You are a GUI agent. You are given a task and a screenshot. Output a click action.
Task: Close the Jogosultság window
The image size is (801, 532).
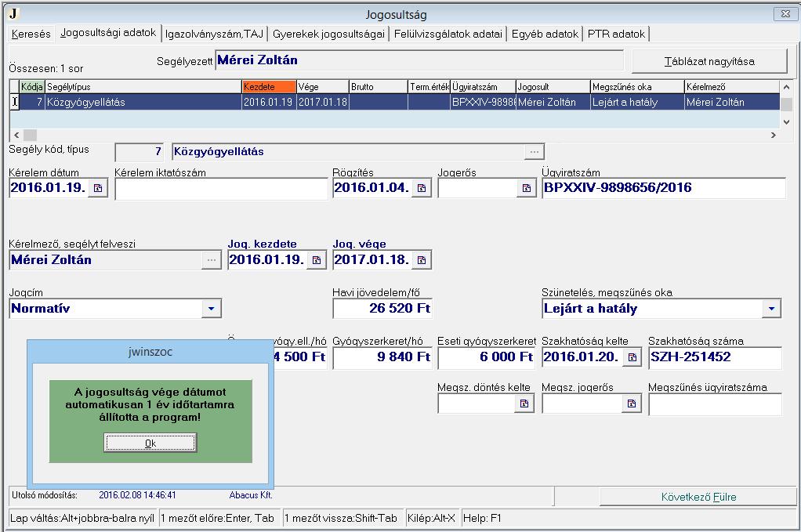785,14
